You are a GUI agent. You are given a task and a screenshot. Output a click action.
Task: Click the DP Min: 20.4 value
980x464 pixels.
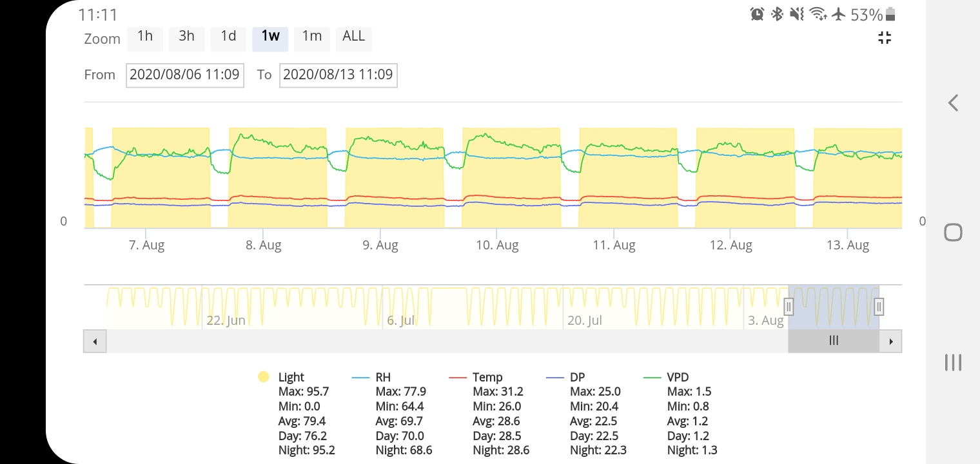pos(594,407)
